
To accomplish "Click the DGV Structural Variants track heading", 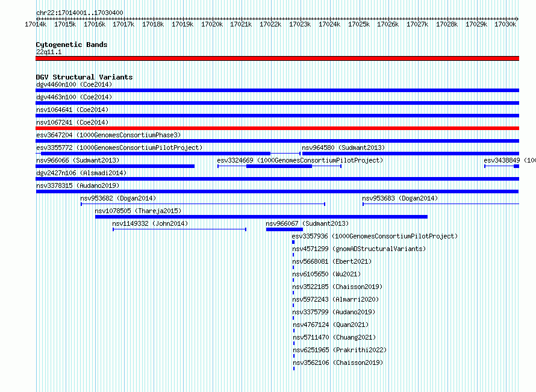I will tap(84, 77).
